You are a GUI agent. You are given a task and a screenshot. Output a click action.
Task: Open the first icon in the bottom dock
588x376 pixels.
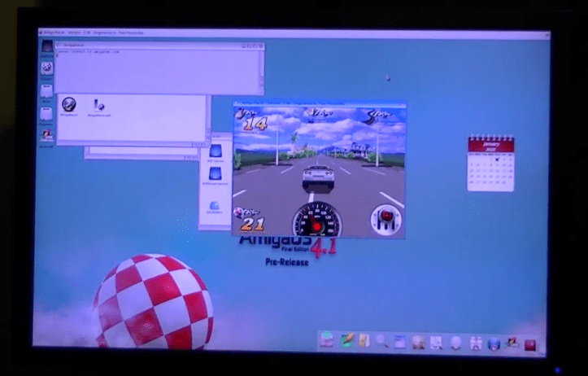coord(326,339)
